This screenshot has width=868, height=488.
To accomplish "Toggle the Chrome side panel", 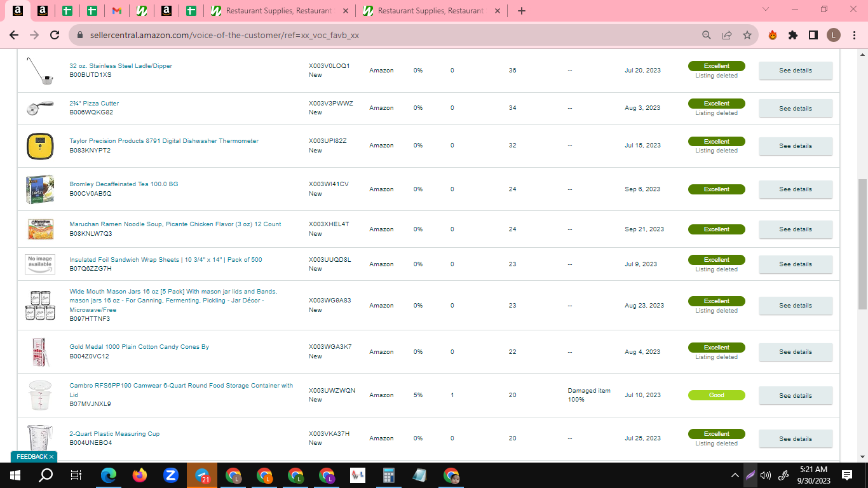I will pyautogui.click(x=813, y=36).
